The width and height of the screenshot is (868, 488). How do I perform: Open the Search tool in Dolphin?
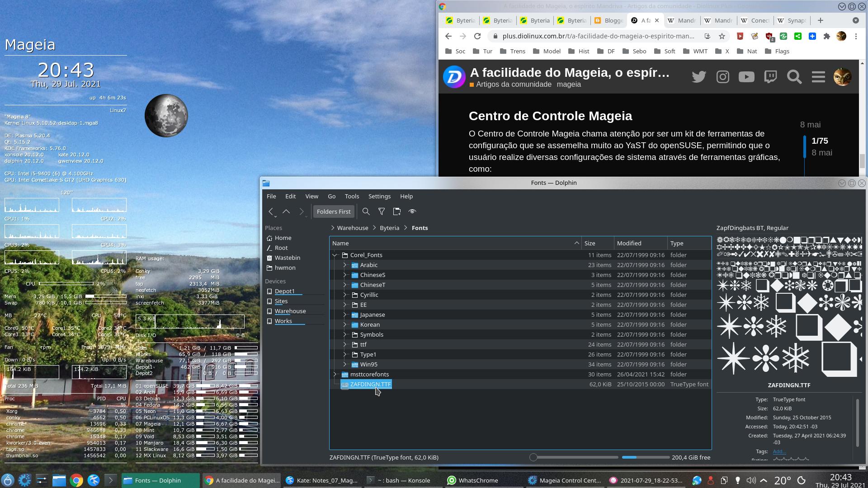366,211
